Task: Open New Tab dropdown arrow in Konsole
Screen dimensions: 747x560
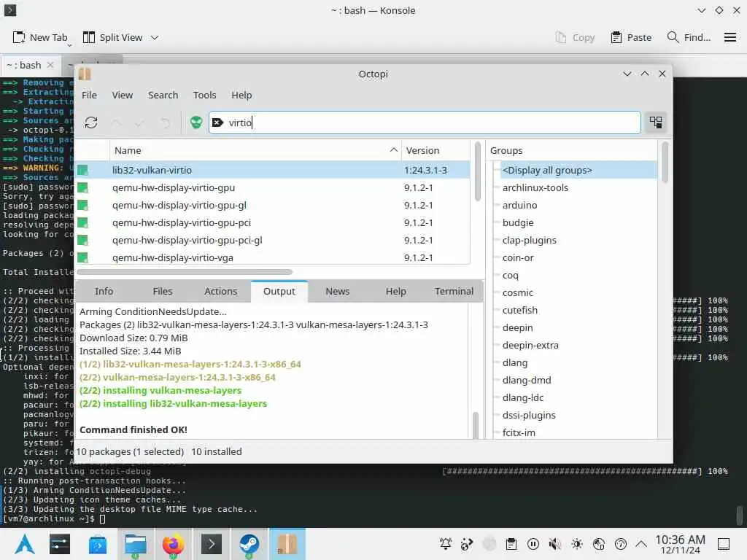Action: (x=69, y=45)
